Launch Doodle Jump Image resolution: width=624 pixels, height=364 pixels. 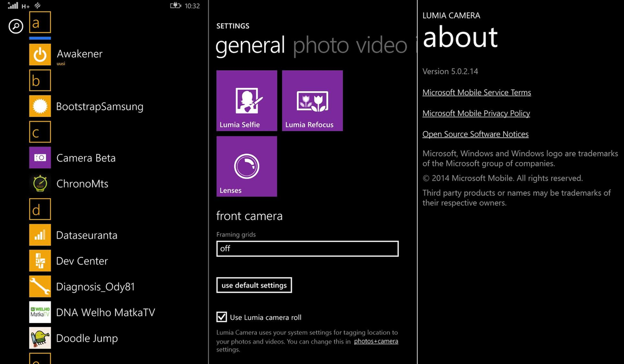pyautogui.click(x=40, y=338)
